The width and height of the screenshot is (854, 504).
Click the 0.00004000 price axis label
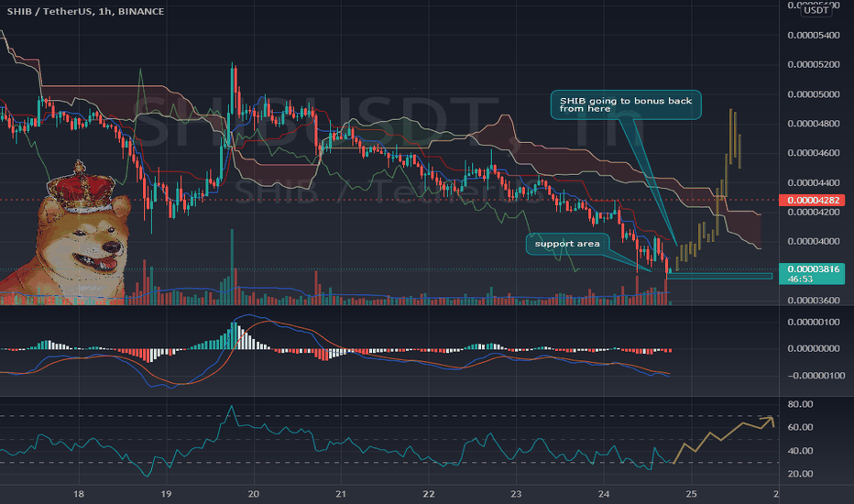coord(813,241)
